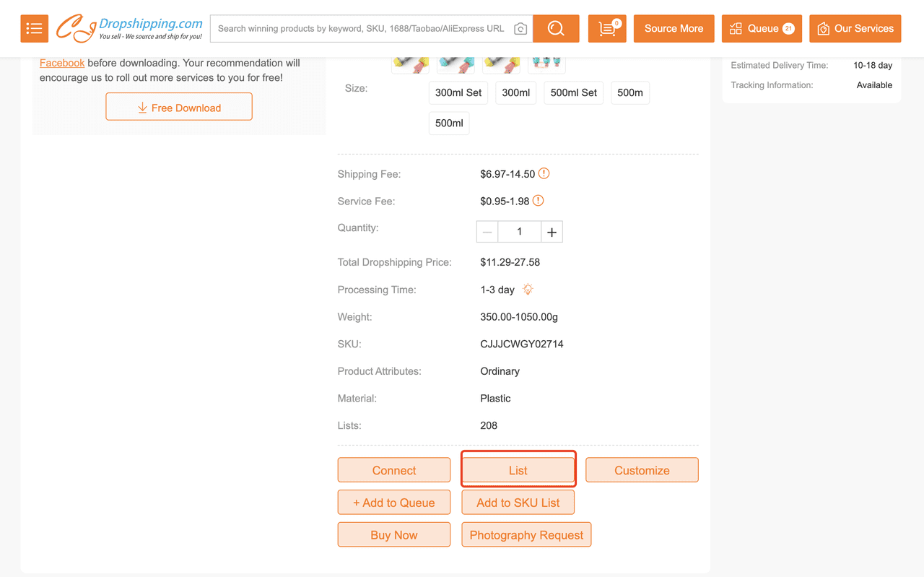Screen dimensions: 924x577
Task: Click the Queue grid icon
Action: (736, 29)
